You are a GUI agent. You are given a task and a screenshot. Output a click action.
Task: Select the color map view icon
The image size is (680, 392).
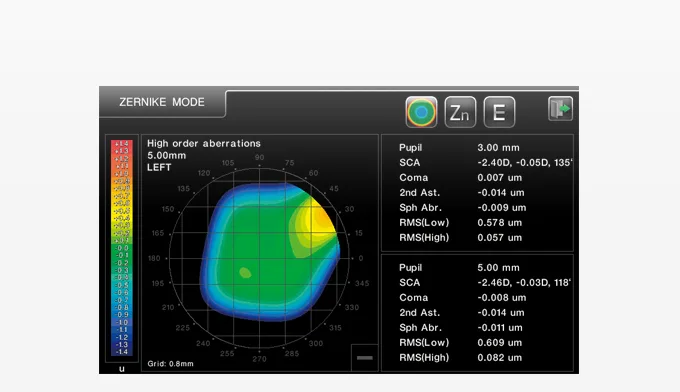421,112
